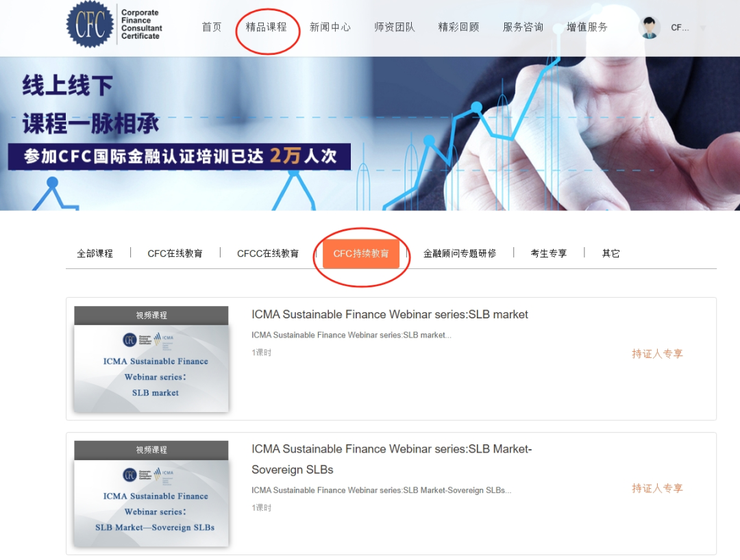Click the CFC round logo
Screen dimensions: 740x560
90,24
